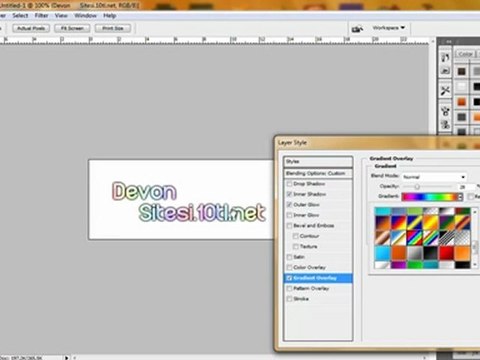480x360 pixels.
Task: Select Blending Options: Custom entry
Action: pyautogui.click(x=318, y=173)
